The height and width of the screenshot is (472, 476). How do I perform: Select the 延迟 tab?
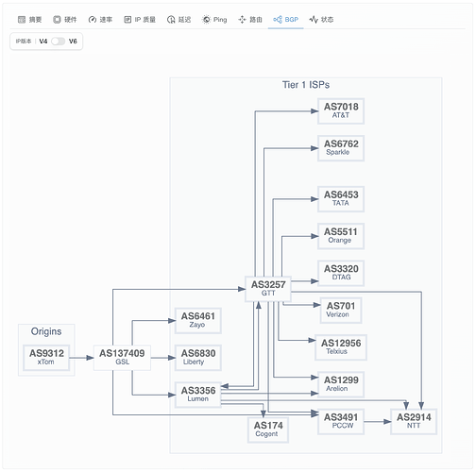click(x=178, y=20)
